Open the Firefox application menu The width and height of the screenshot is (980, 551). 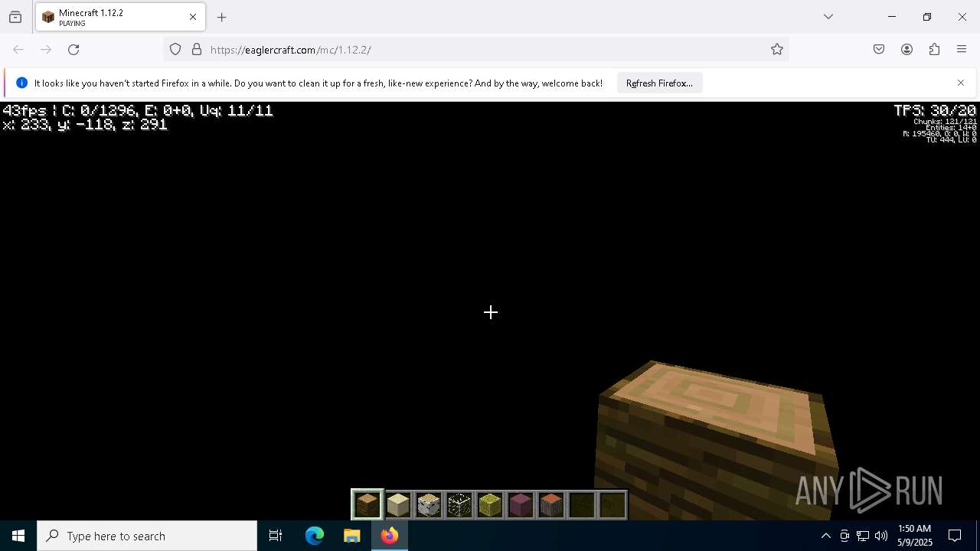[x=962, y=50]
